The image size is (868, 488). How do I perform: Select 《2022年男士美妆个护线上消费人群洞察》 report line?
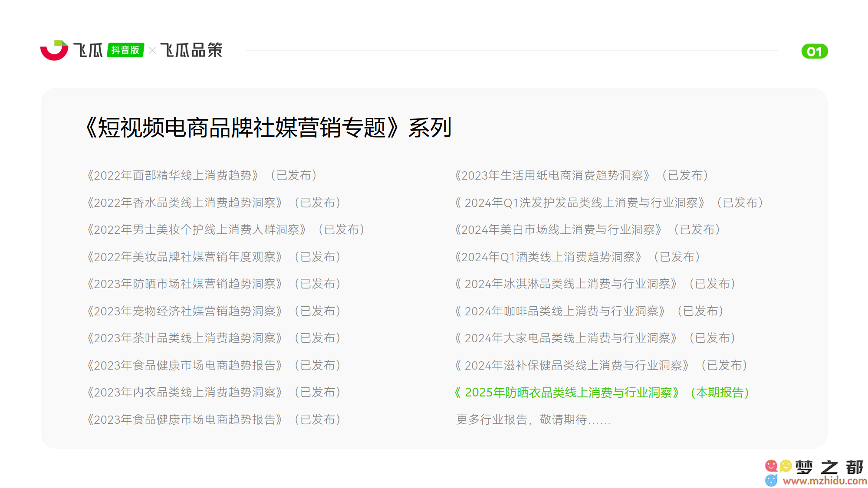tap(226, 229)
